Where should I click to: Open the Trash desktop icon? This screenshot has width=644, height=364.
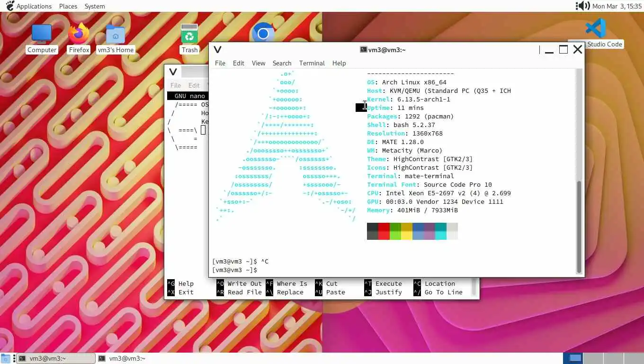click(189, 39)
